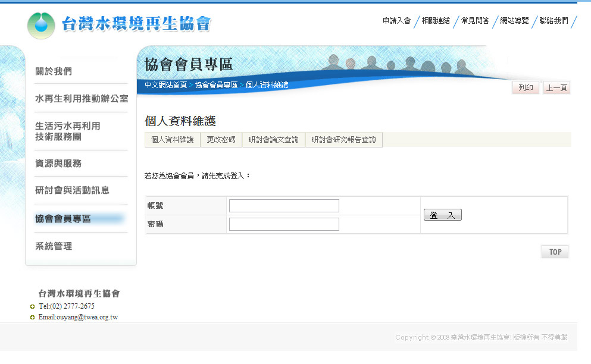Open 常見問答 FAQ link
The image size is (591, 364).
tap(475, 21)
